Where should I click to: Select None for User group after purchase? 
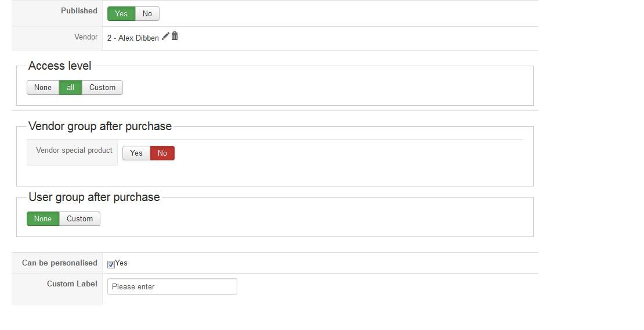pyautogui.click(x=43, y=218)
